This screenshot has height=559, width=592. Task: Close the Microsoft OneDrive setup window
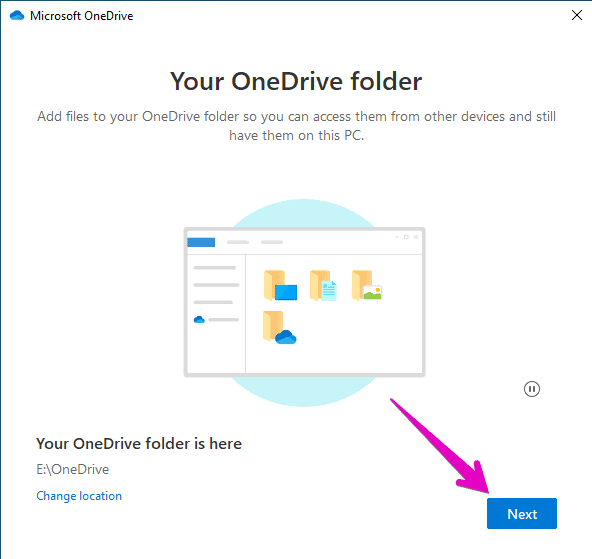pos(577,15)
